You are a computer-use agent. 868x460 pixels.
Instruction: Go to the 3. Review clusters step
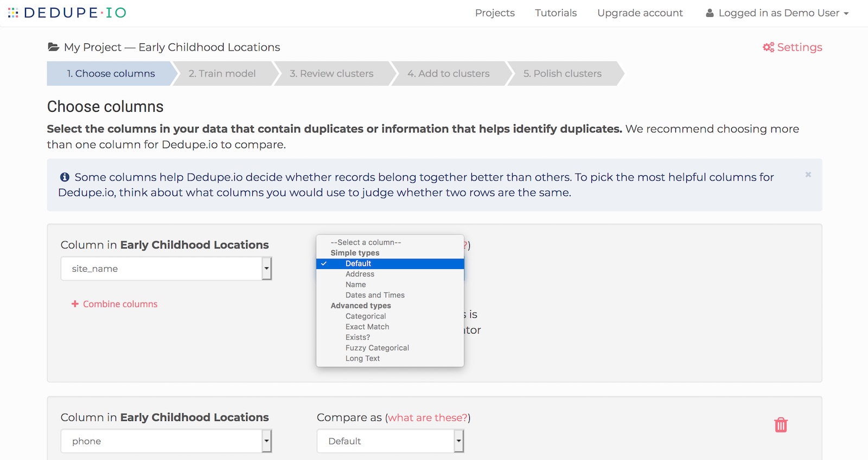tap(331, 73)
